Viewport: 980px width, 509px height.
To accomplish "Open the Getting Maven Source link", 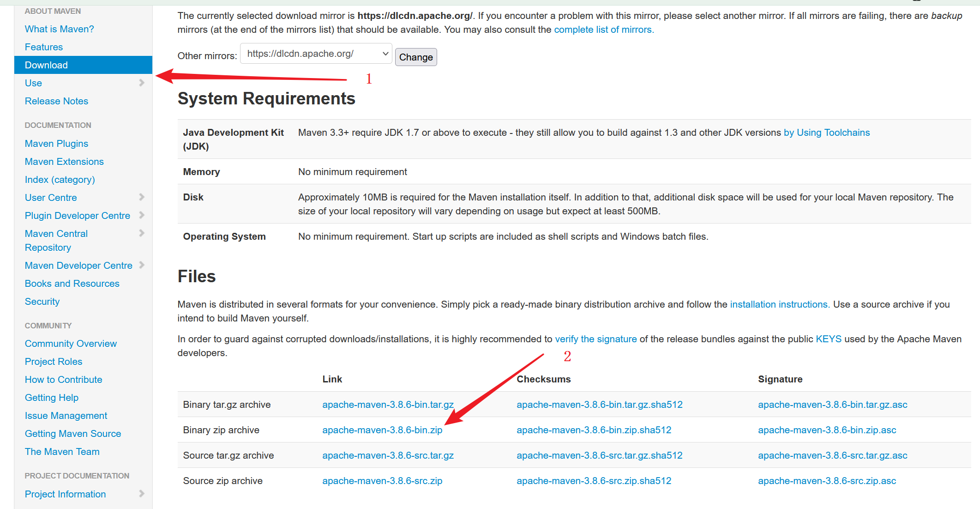I will point(73,434).
